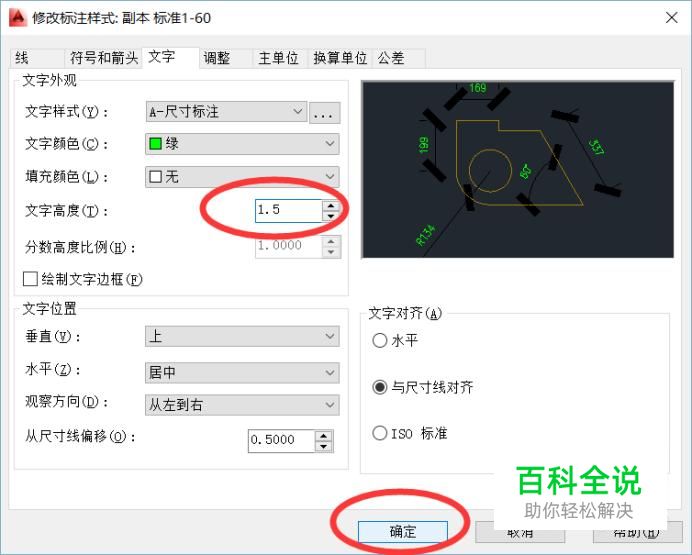Image resolution: width=692 pixels, height=555 pixels.
Task: Increase offset from dimension line spinner
Action: 324,436
